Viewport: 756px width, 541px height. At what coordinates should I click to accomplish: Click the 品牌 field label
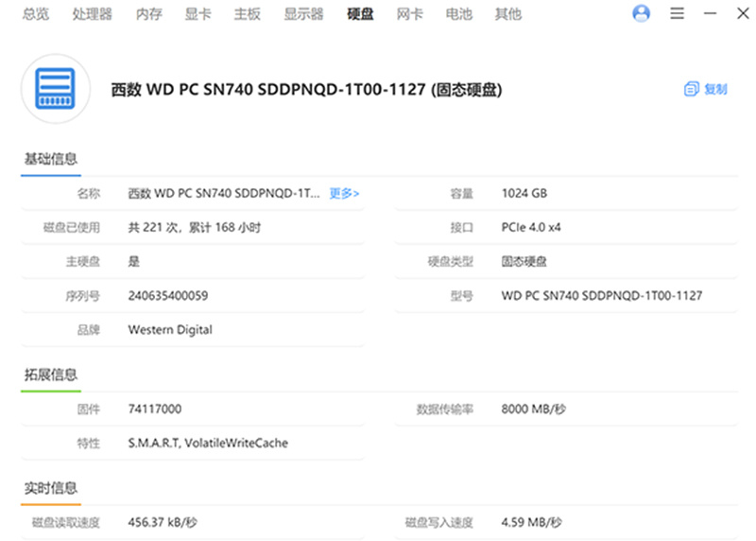tap(89, 330)
